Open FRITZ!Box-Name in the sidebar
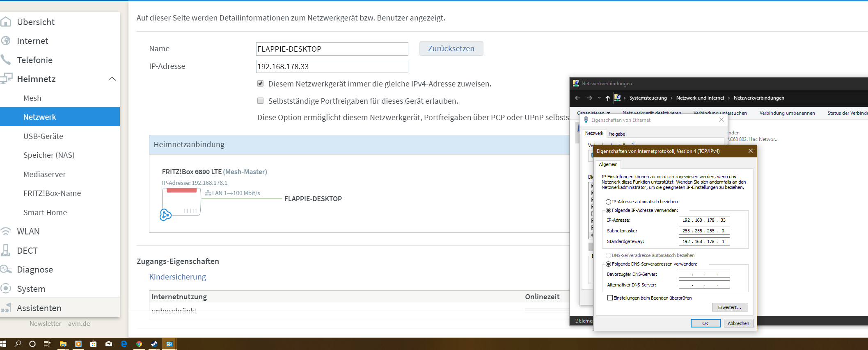 [52, 193]
